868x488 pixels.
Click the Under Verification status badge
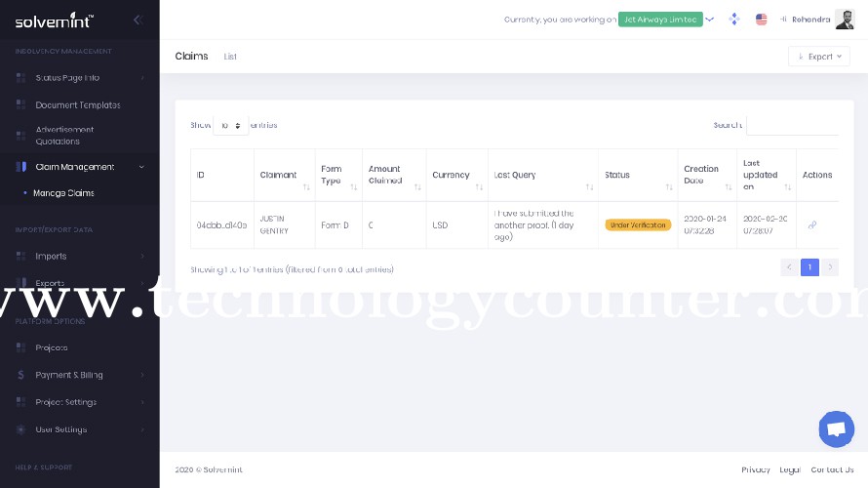coord(638,224)
